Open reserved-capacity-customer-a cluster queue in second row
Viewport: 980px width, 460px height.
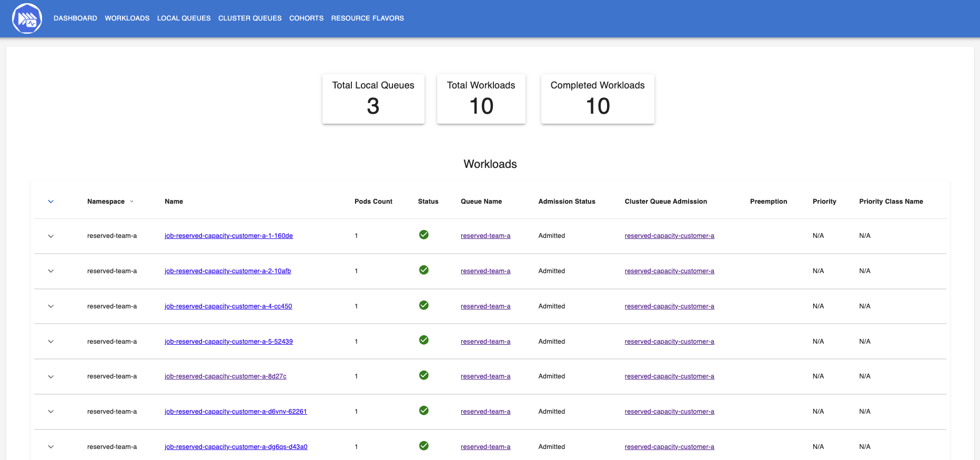tap(669, 271)
